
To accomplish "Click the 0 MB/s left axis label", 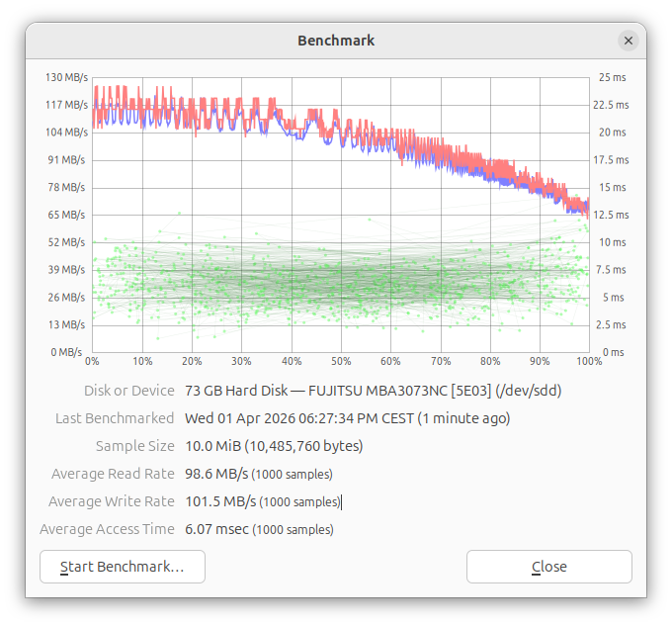I will 69,352.
